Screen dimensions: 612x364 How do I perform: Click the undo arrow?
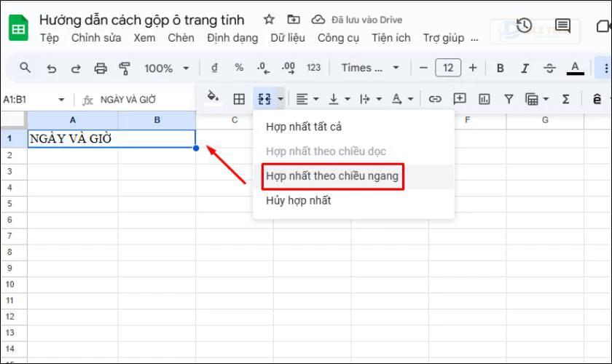(x=51, y=68)
